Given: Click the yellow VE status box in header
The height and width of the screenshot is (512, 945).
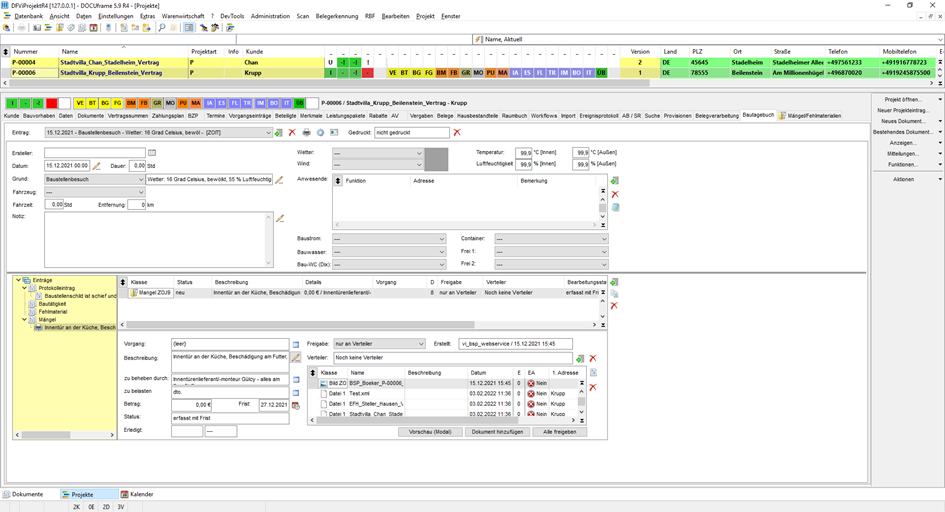Looking at the screenshot, I should pyautogui.click(x=80, y=104).
